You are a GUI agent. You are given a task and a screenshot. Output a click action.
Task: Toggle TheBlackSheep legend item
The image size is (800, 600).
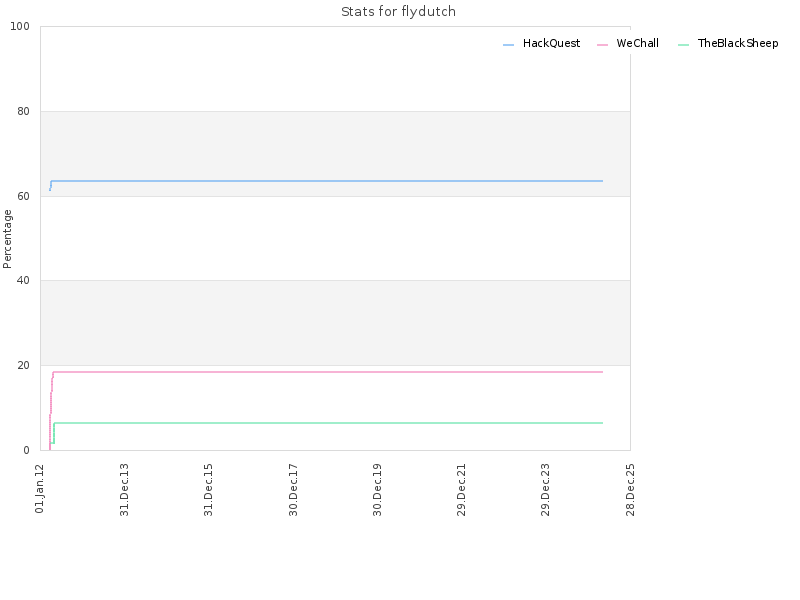click(728, 43)
